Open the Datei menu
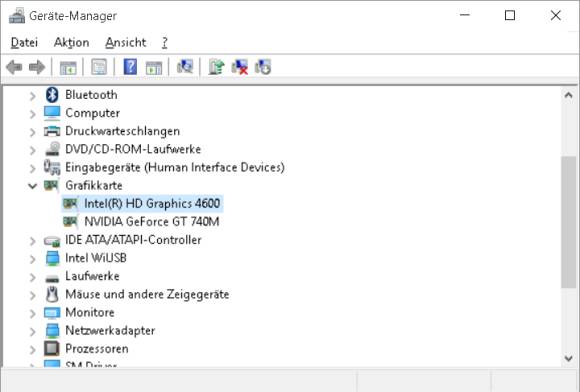The width and height of the screenshot is (580, 392). point(24,43)
